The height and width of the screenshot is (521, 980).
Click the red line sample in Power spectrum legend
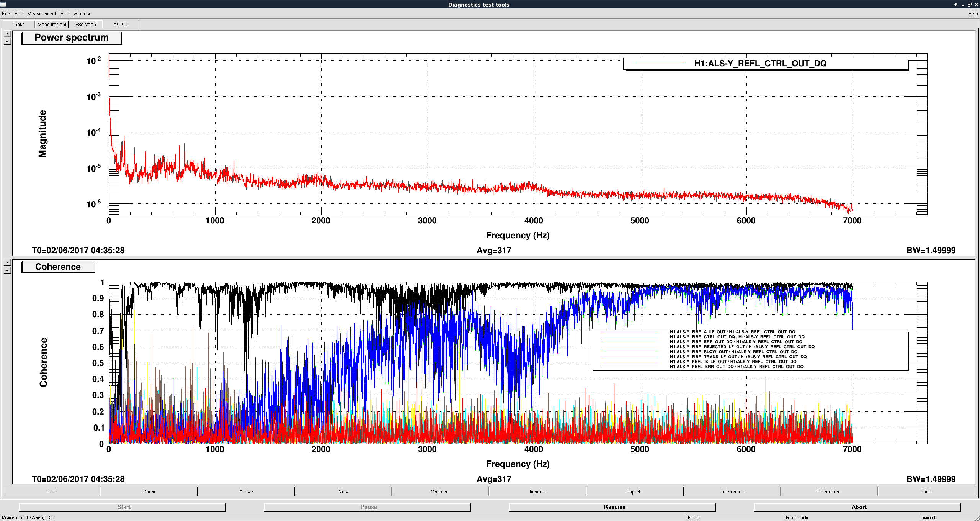tap(659, 64)
